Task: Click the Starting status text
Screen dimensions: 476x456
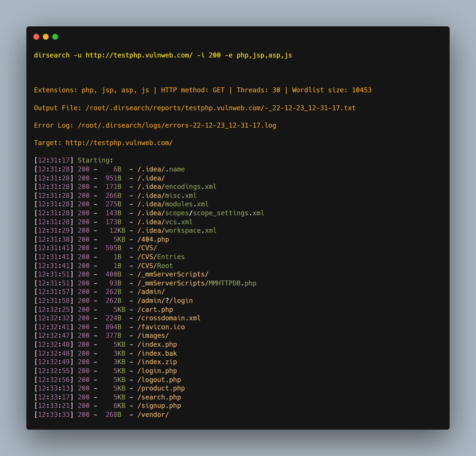Action: [x=94, y=160]
